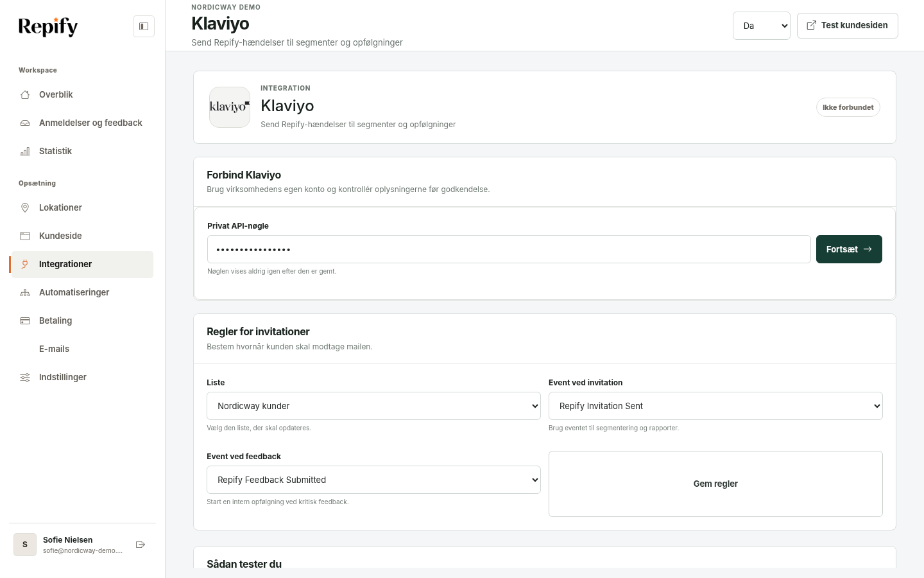This screenshot has height=578, width=924.
Task: Click the Test kundesiden button
Action: click(847, 26)
